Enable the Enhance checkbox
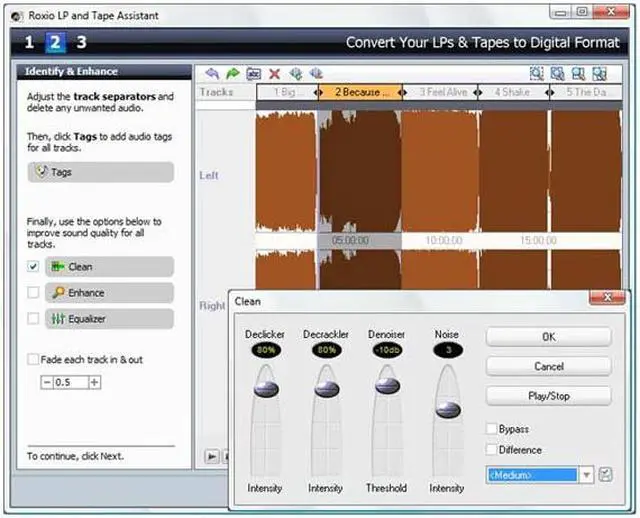The height and width of the screenshot is (518, 640). point(34,293)
